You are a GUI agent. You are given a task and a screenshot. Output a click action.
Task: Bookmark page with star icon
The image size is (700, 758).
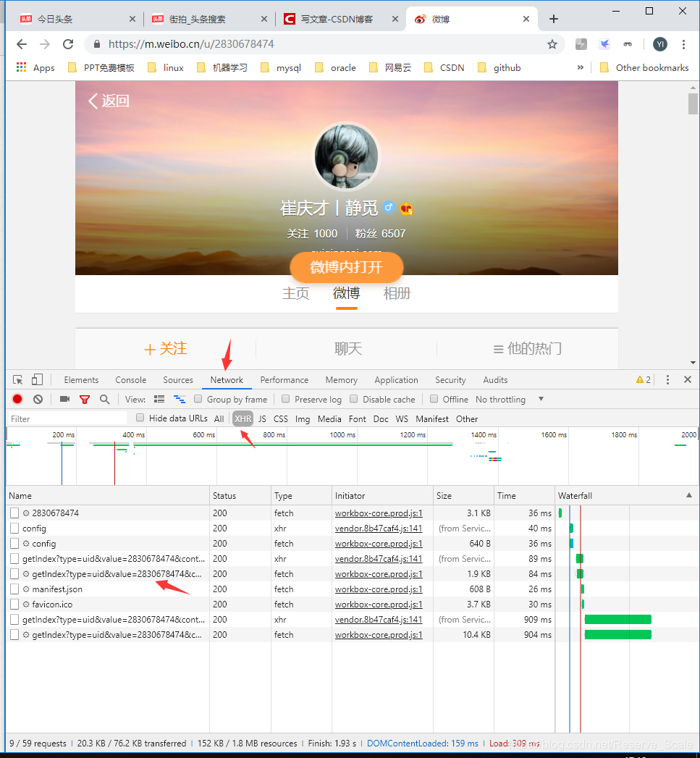point(552,44)
